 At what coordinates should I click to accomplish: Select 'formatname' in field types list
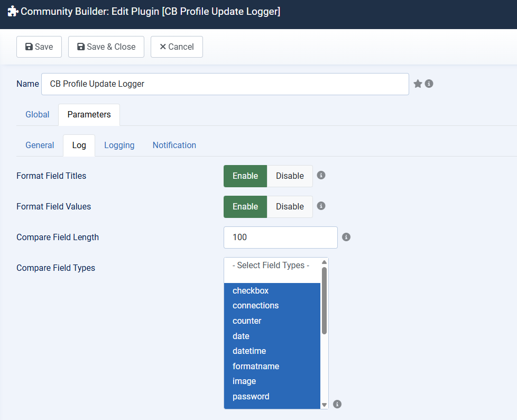272,366
